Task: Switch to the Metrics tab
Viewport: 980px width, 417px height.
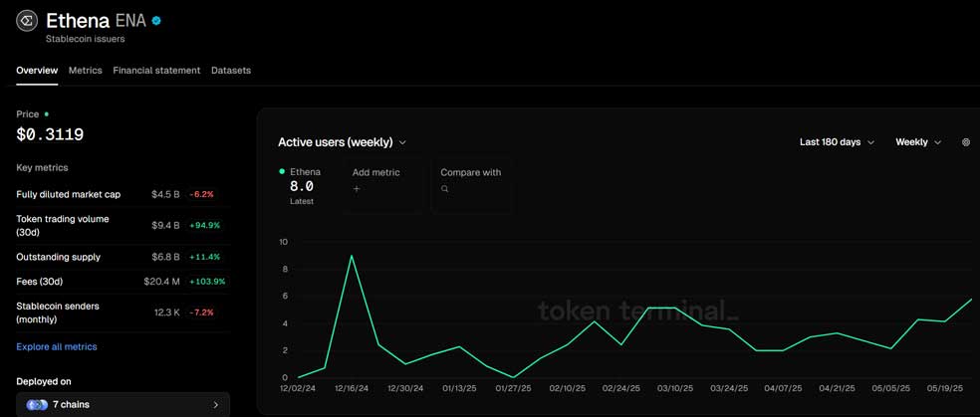Action: 85,71
